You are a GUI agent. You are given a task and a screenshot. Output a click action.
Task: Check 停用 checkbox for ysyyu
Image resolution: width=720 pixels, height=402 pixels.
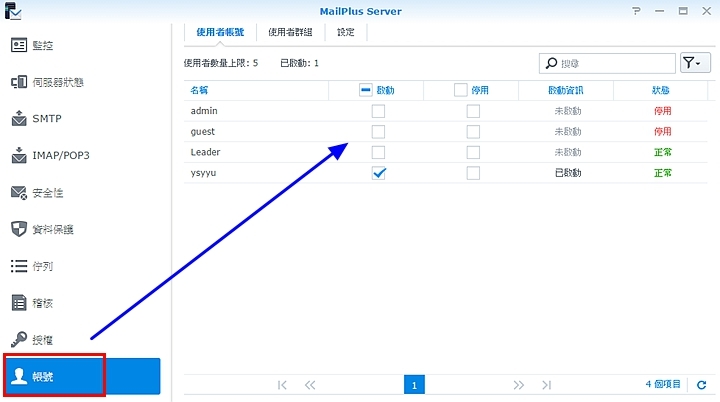pyautogui.click(x=473, y=173)
